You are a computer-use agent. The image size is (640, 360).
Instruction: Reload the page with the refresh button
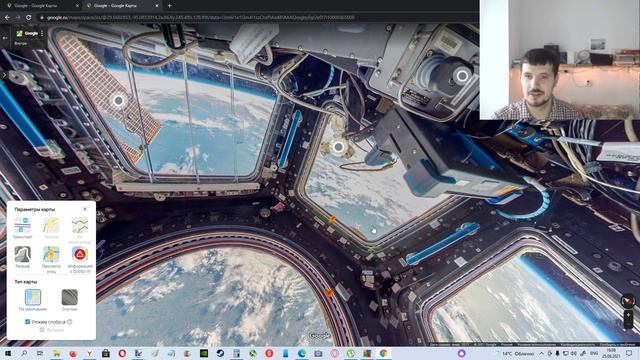[28, 18]
